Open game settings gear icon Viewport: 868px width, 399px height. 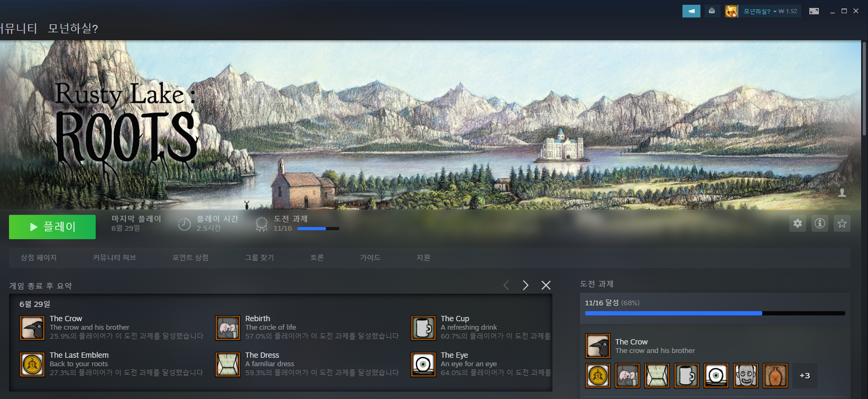pyautogui.click(x=798, y=223)
